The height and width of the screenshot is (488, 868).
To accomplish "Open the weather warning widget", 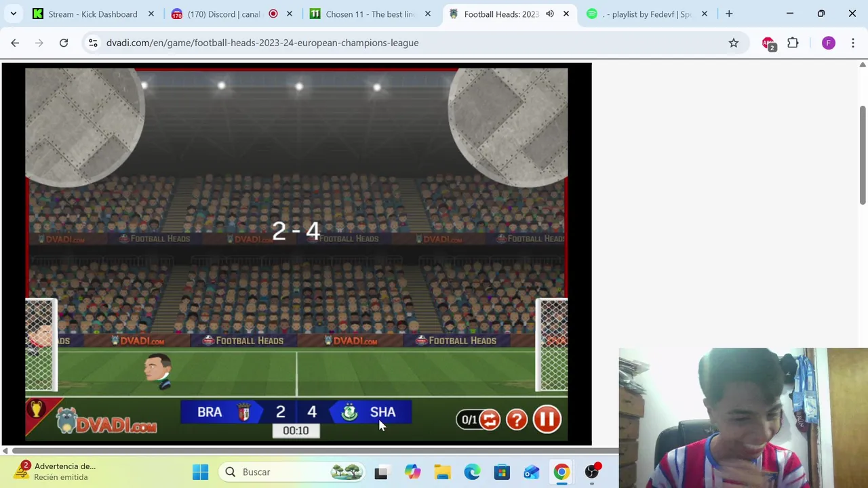I will click(57, 471).
